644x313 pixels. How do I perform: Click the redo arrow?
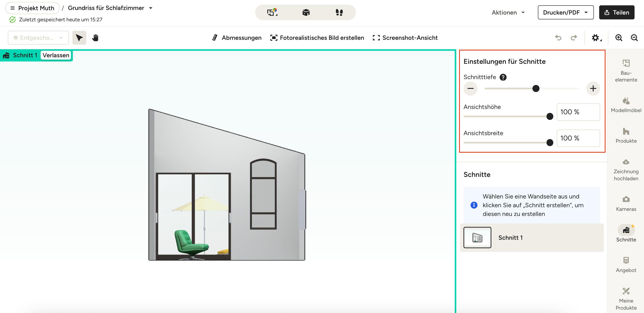pyautogui.click(x=574, y=38)
